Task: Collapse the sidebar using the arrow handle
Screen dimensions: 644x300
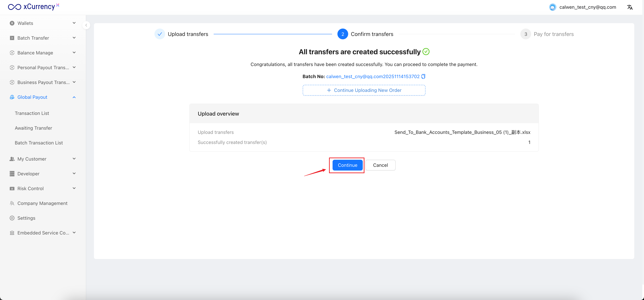Action: [x=86, y=25]
